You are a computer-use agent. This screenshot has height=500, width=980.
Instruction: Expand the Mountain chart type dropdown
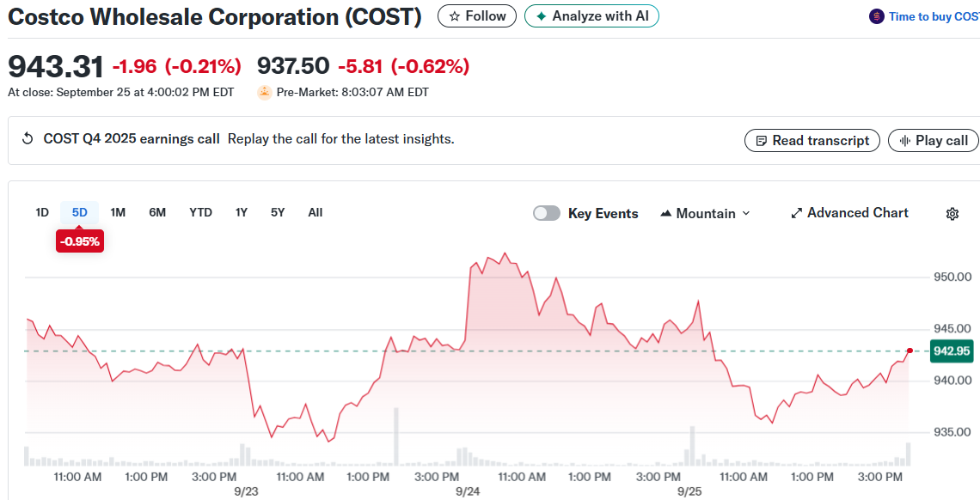pos(705,213)
